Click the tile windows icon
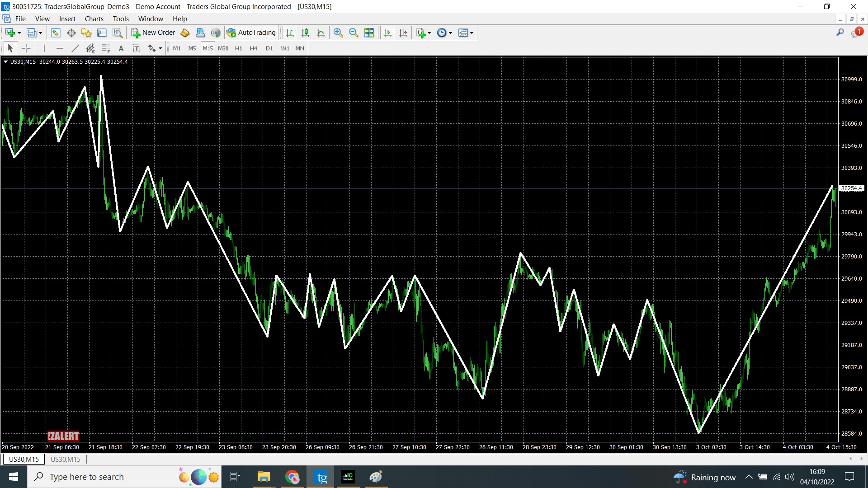The width and height of the screenshot is (868, 488). [369, 33]
